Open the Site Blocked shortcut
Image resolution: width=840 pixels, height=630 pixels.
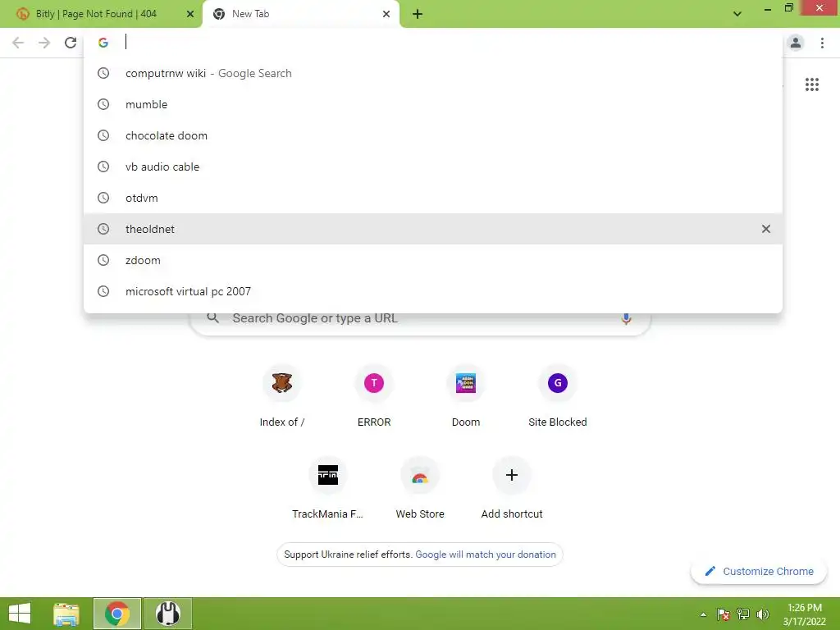tap(558, 396)
